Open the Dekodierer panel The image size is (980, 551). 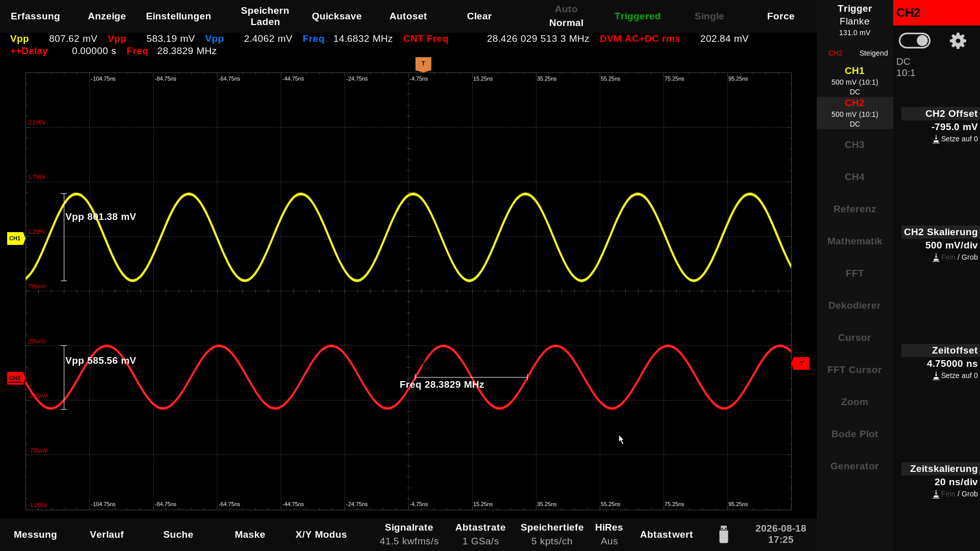click(854, 306)
